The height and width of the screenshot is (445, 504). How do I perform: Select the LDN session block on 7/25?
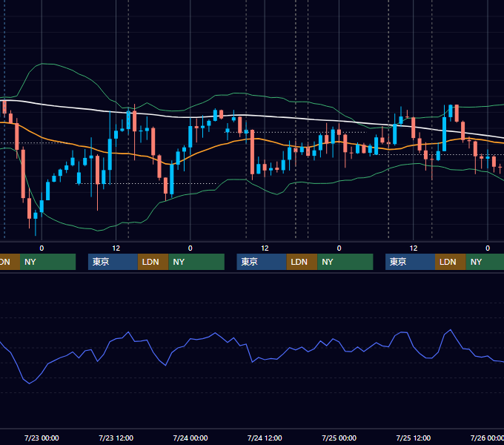pyautogui.click(x=451, y=262)
